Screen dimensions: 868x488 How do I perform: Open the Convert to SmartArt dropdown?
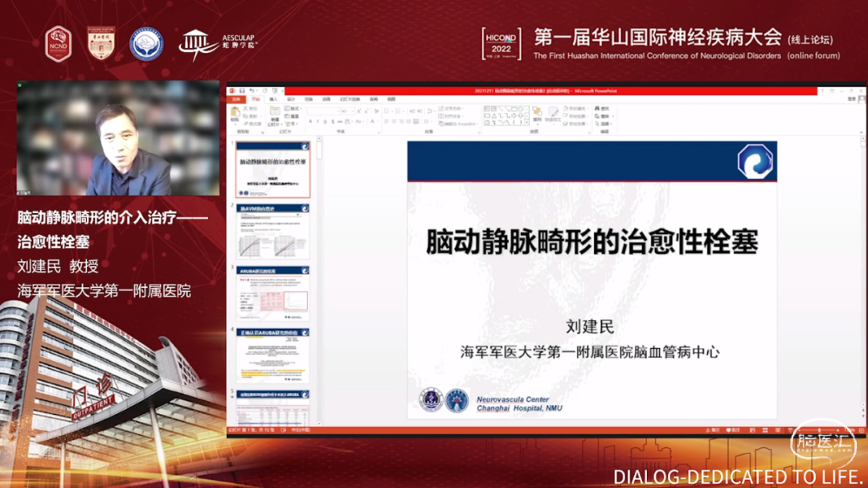[458, 124]
